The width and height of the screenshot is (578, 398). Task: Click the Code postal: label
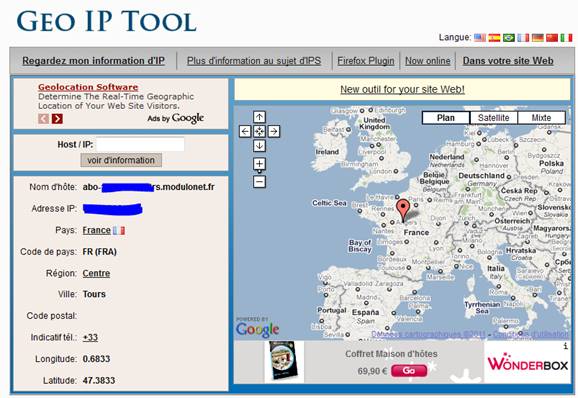point(52,316)
